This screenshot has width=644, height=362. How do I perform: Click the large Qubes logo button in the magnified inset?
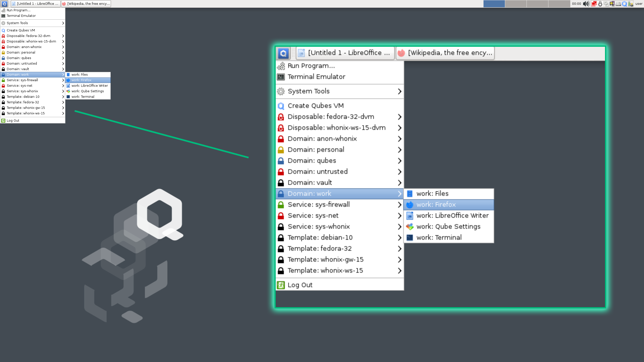283,53
